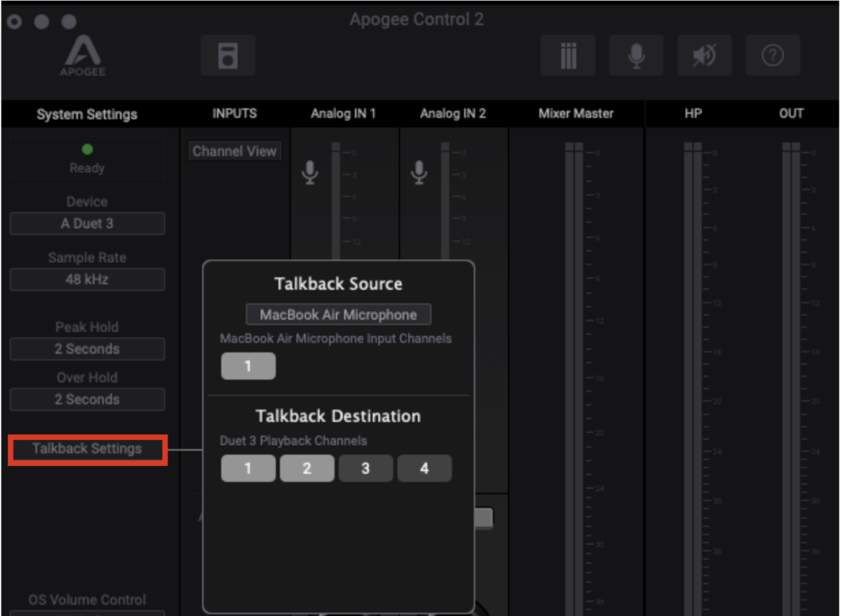Viewport: 841px width, 616px height.
Task: Open the mixer view icon
Action: tap(567, 55)
